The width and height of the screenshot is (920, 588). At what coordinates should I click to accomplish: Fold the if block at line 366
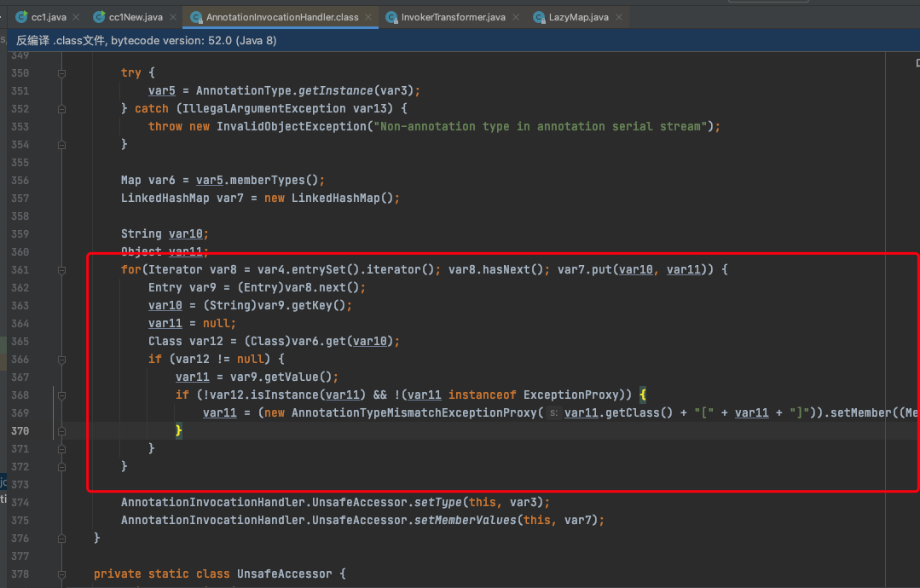[61, 360]
